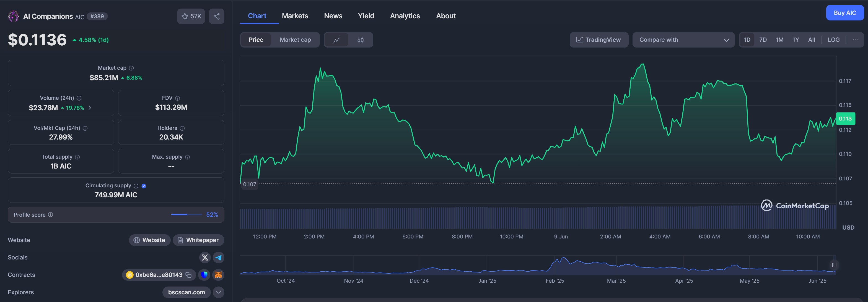
Task: Select 1M time range
Action: pos(779,40)
